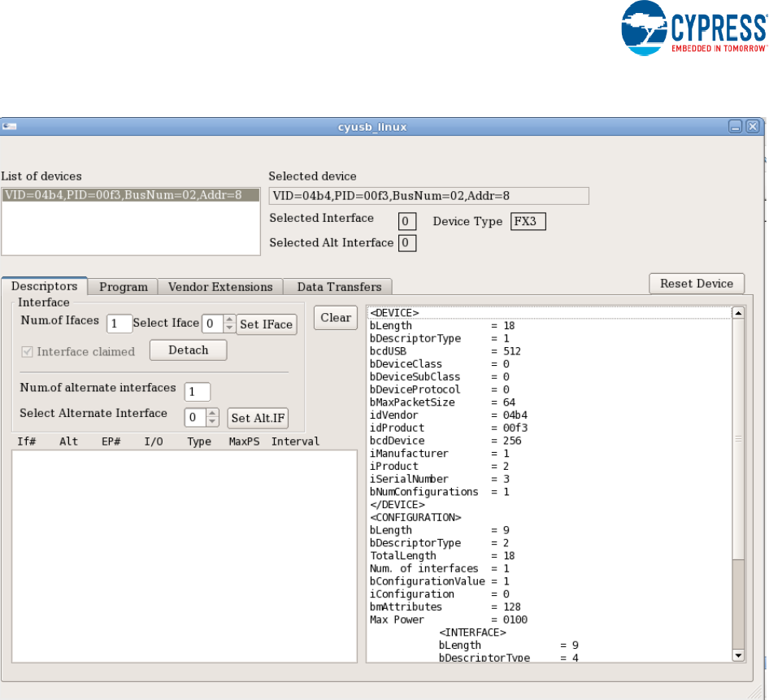The height and width of the screenshot is (700, 769).
Task: Click the Selected Interface field
Action: [407, 221]
